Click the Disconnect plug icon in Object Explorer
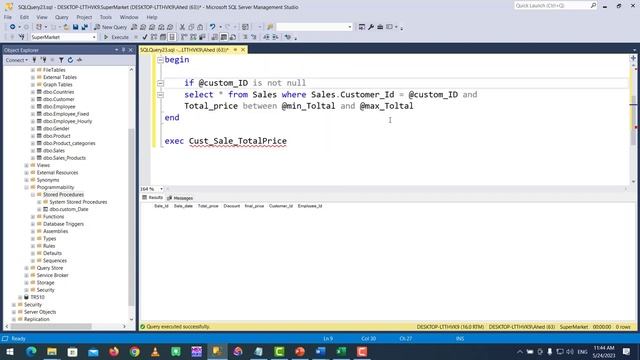This screenshot has height=360, width=640. [43, 60]
